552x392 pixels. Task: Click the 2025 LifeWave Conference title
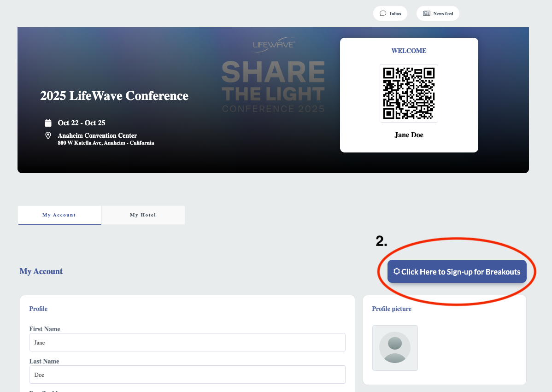tap(114, 96)
